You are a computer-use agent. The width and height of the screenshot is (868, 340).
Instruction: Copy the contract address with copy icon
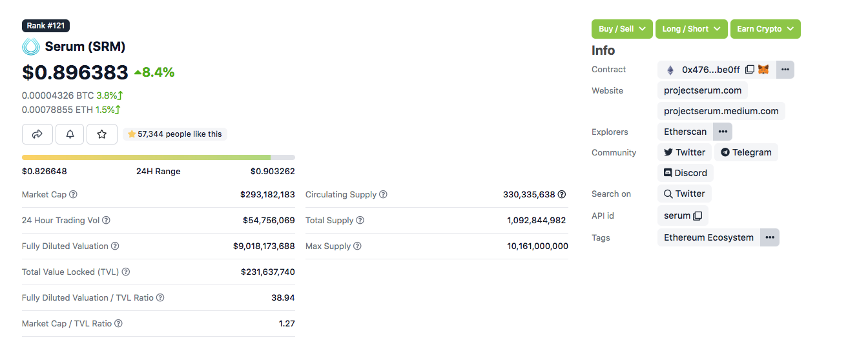750,69
